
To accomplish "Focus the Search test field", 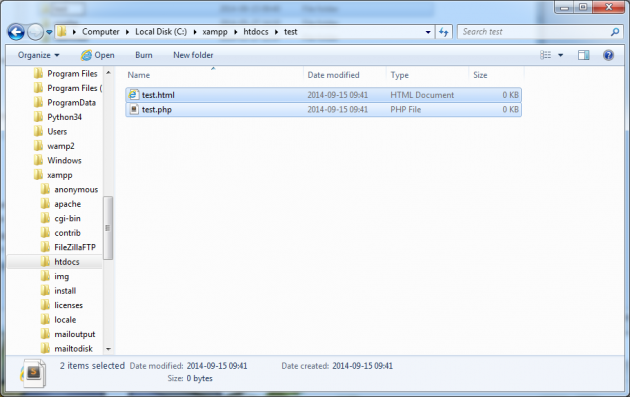I will click(x=534, y=32).
